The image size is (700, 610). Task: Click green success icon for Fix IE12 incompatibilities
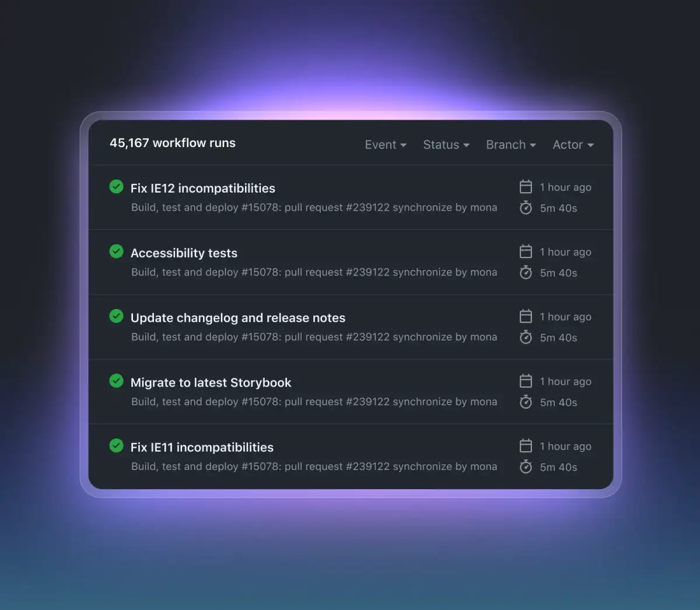point(117,187)
